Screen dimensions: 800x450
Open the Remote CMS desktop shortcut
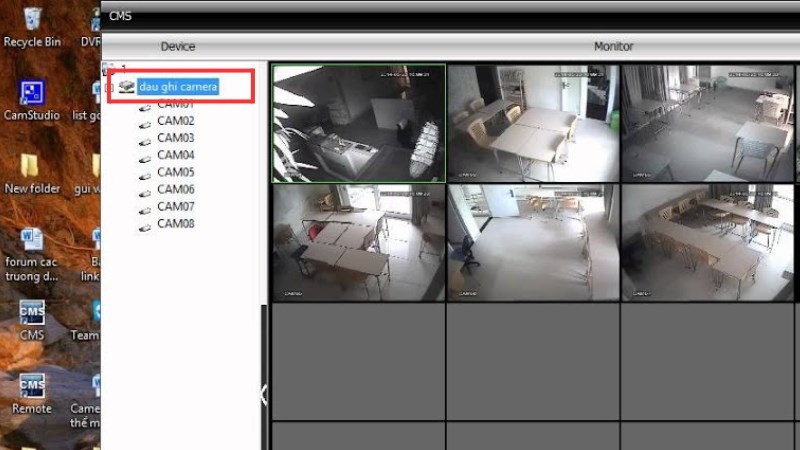[32, 394]
